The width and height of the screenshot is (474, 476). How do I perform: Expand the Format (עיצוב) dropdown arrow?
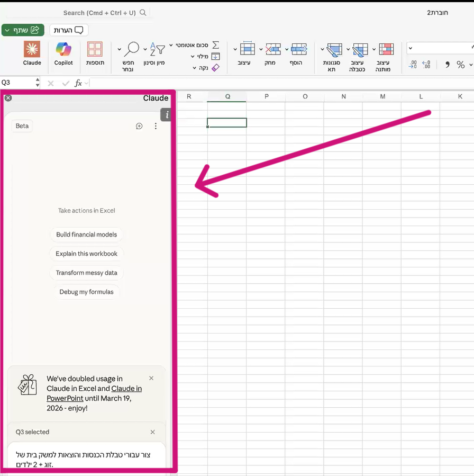click(235, 49)
